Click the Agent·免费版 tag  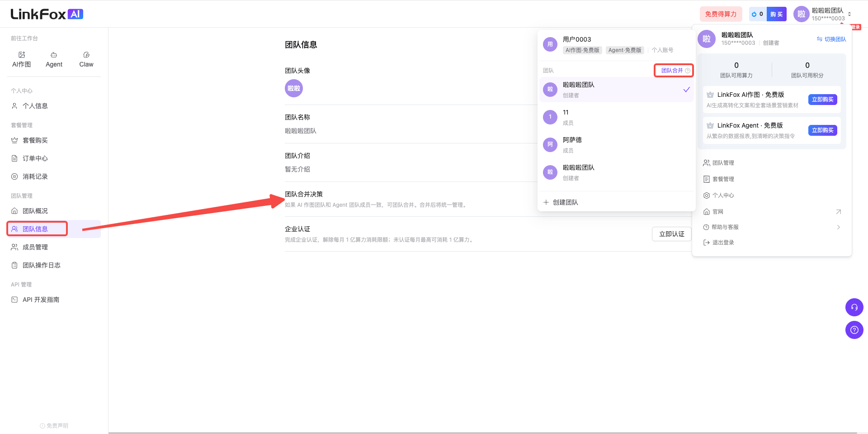coord(625,50)
